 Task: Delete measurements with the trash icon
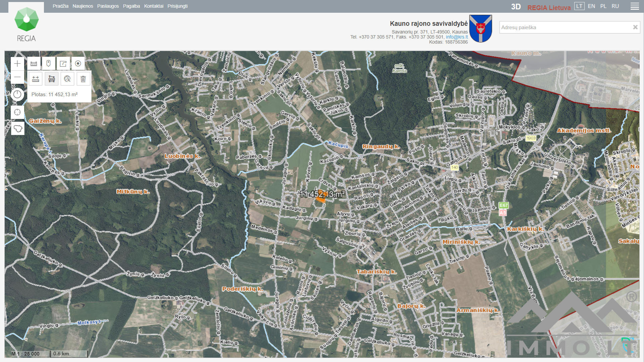(x=83, y=79)
